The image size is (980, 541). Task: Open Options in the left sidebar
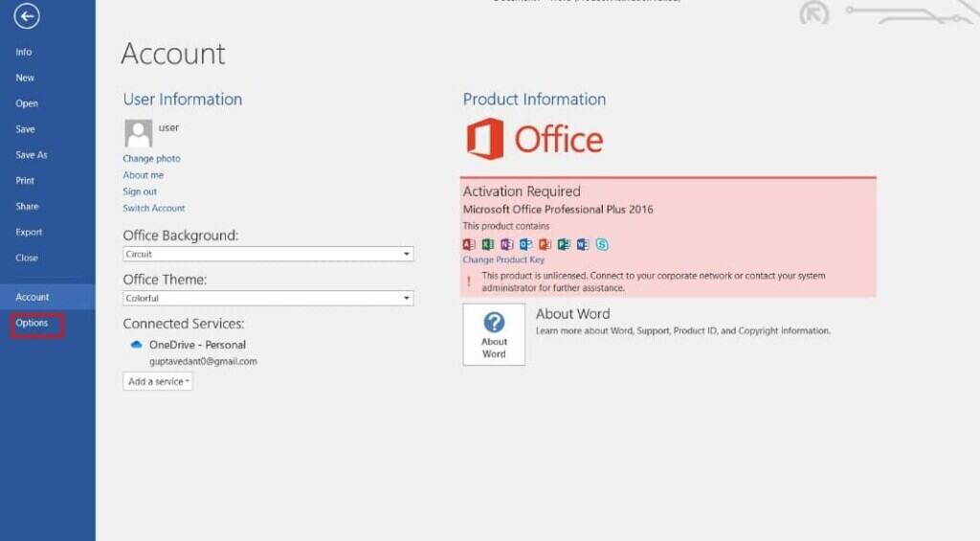[33, 324]
